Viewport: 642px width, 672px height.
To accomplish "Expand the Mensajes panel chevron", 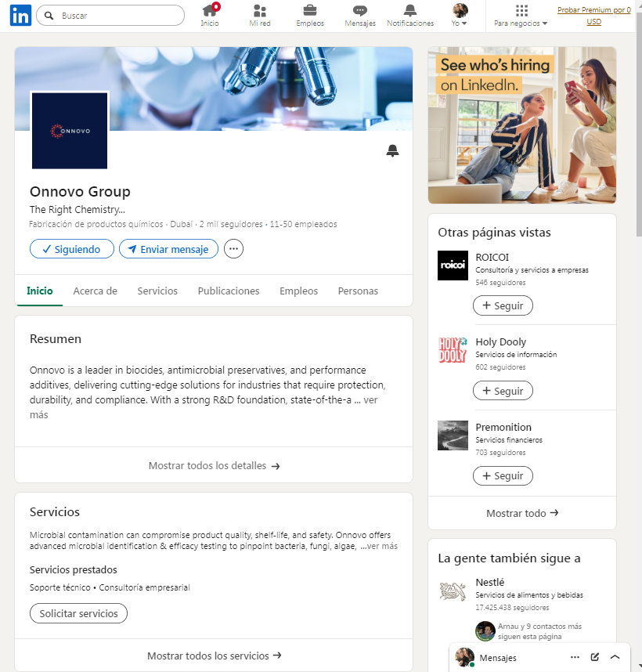I will [615, 657].
